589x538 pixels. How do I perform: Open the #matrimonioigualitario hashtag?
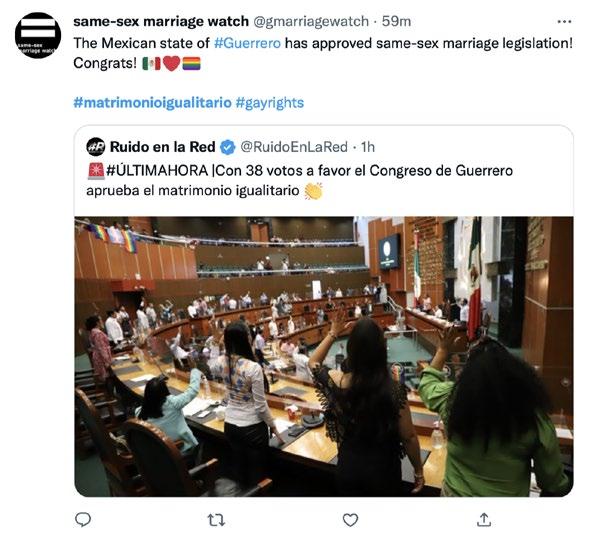click(x=153, y=103)
